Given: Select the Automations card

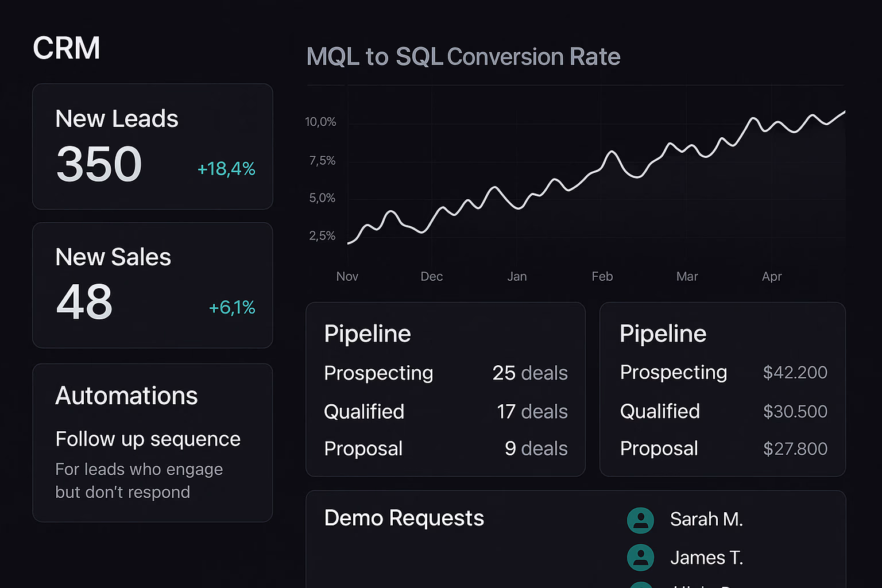Looking at the screenshot, I should [153, 442].
